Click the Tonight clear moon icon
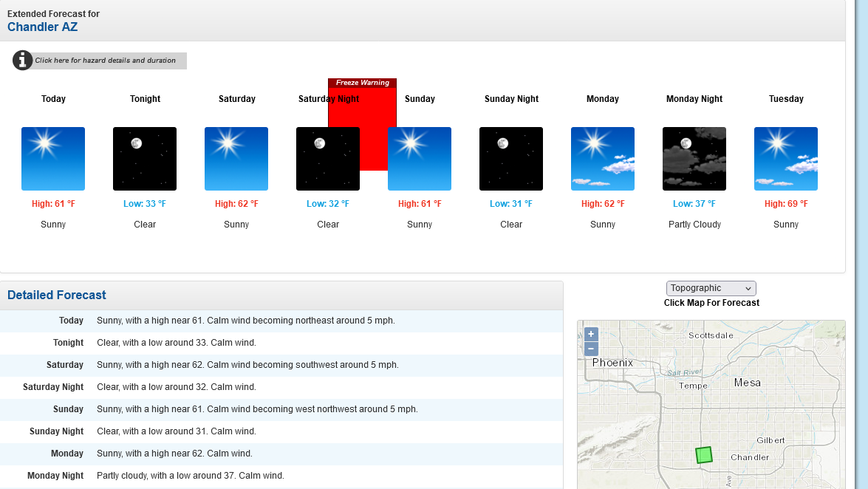 pos(145,159)
